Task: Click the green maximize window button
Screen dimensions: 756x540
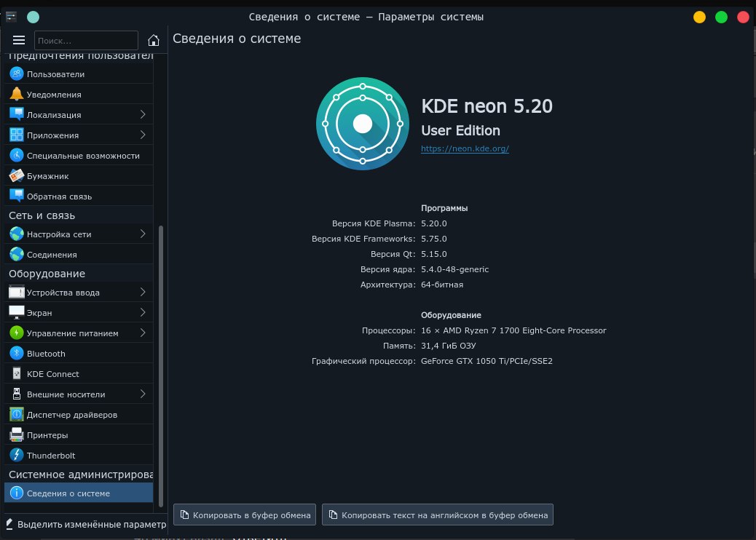Action: pyautogui.click(x=721, y=17)
